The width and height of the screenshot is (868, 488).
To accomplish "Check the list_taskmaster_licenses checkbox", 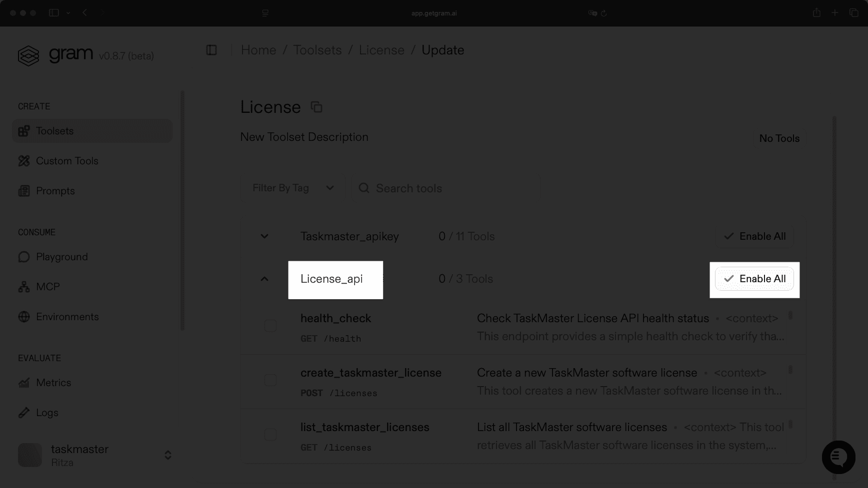I will (270, 434).
